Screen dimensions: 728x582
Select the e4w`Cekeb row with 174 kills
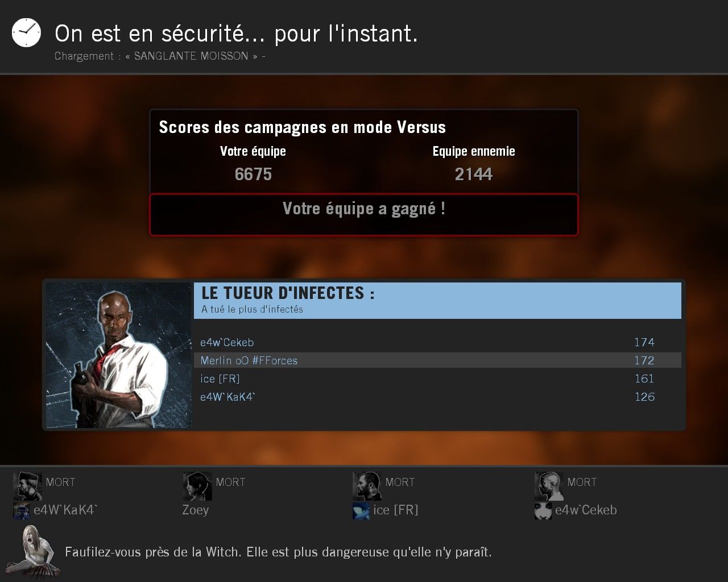437,342
